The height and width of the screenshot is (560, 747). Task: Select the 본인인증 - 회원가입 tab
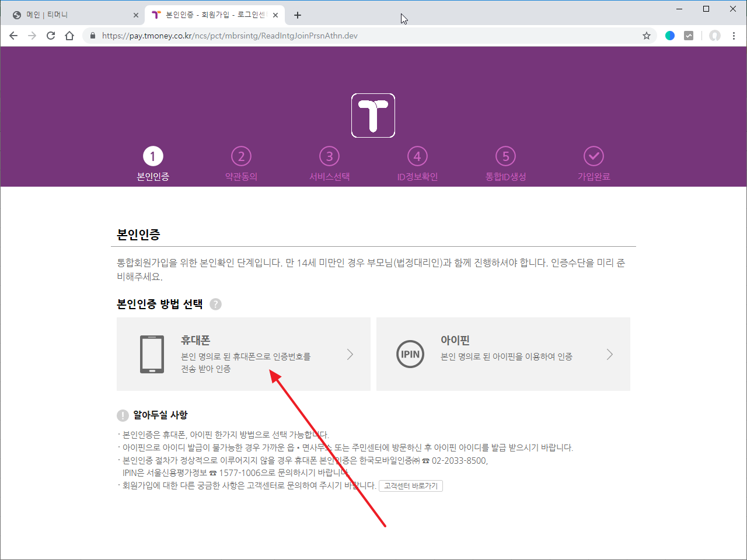[215, 15]
